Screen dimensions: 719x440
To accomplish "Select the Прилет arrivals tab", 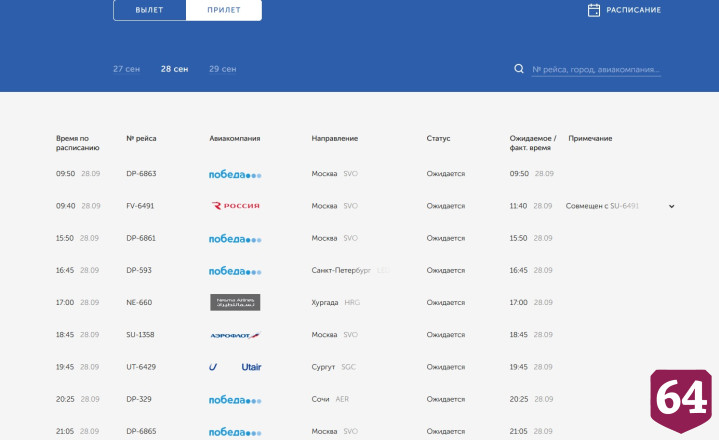I will (224, 10).
